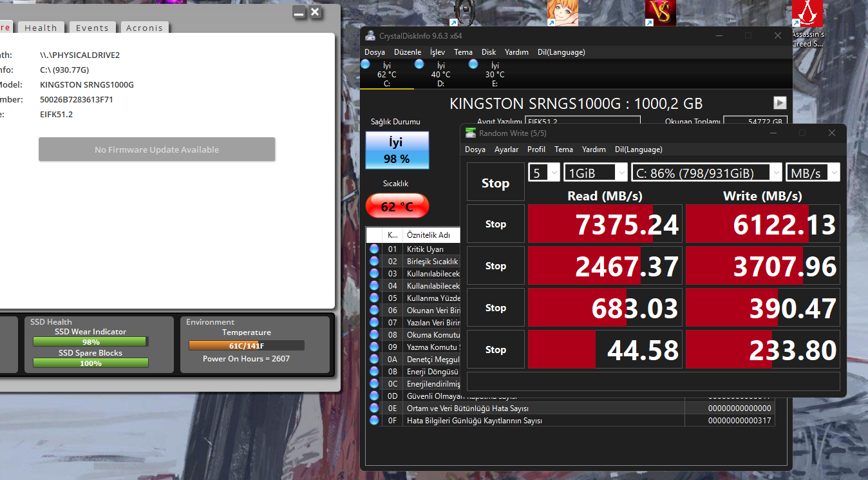Click Stop button beside the 2467.37 read result
Viewport: 868px width, 480px height.
pyautogui.click(x=496, y=266)
